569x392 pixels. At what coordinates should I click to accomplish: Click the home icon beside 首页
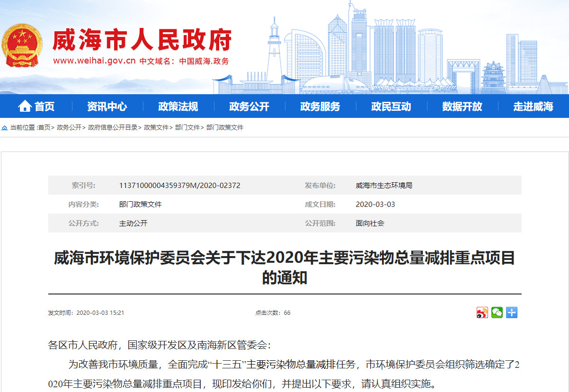pyautogui.click(x=25, y=106)
